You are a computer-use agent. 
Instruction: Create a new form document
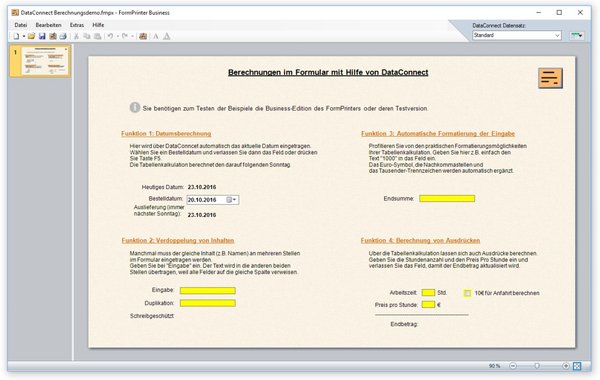pyautogui.click(x=16, y=36)
